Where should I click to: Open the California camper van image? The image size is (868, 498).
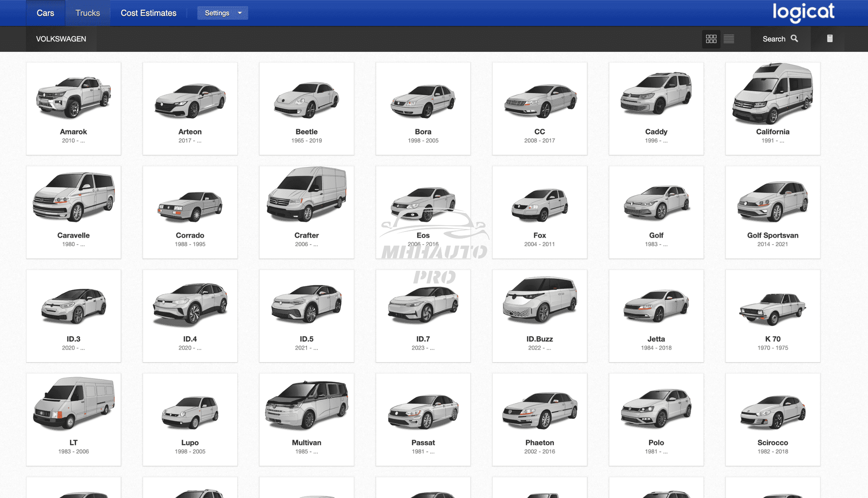[772, 94]
